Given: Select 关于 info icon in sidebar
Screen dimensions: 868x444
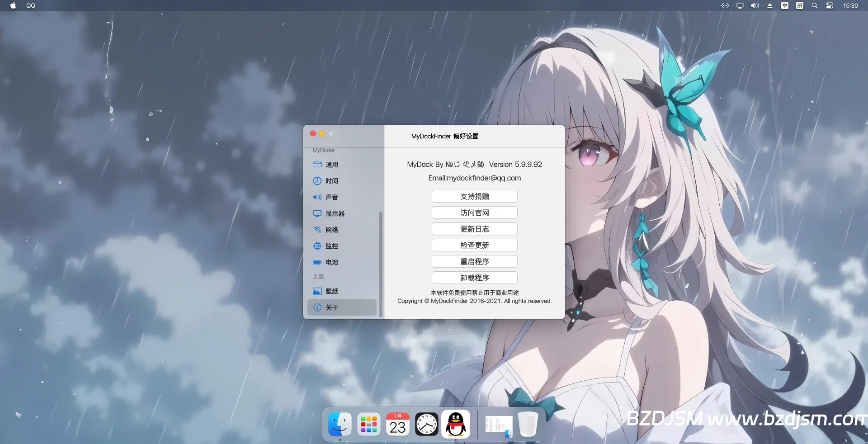Looking at the screenshot, I should [317, 307].
